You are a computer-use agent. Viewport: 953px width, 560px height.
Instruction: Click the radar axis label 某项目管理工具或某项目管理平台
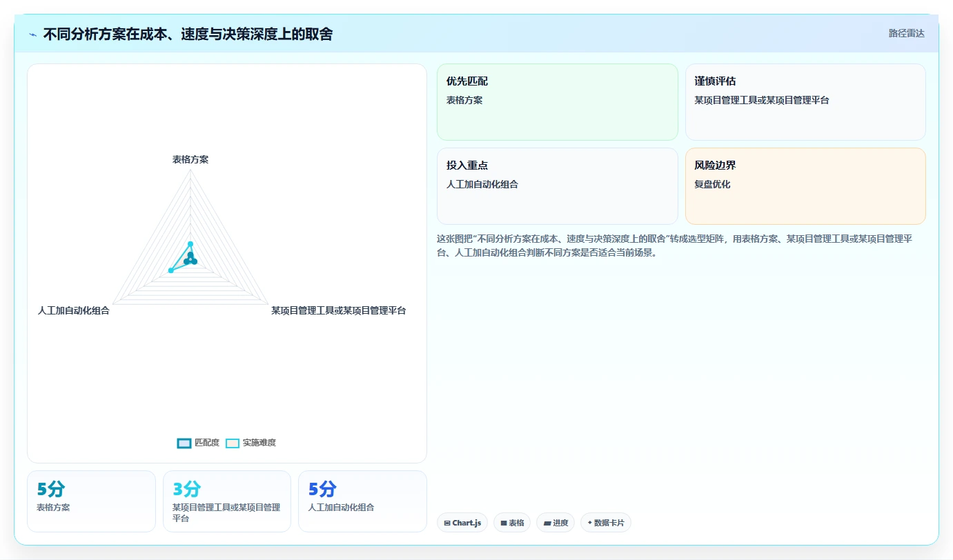tap(338, 310)
